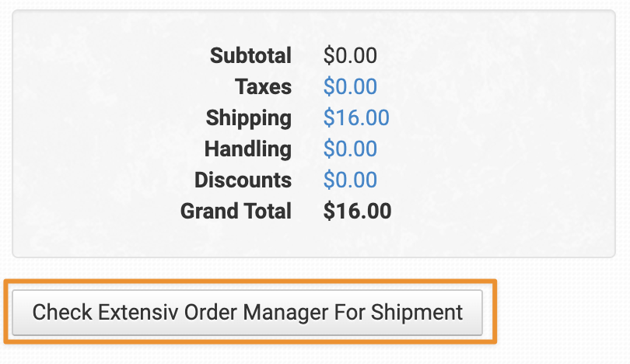
Task: Click the Handling label
Action: [247, 149]
